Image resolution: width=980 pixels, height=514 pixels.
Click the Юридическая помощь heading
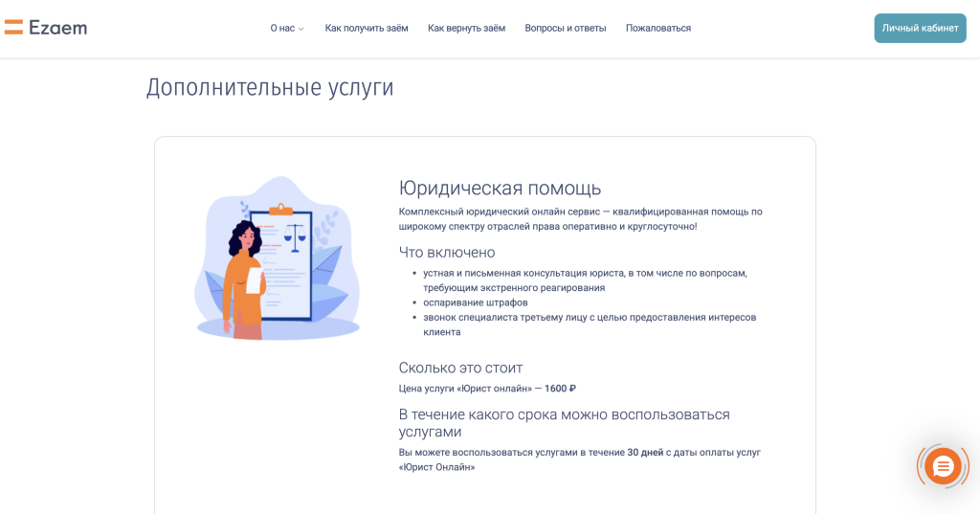pos(500,188)
